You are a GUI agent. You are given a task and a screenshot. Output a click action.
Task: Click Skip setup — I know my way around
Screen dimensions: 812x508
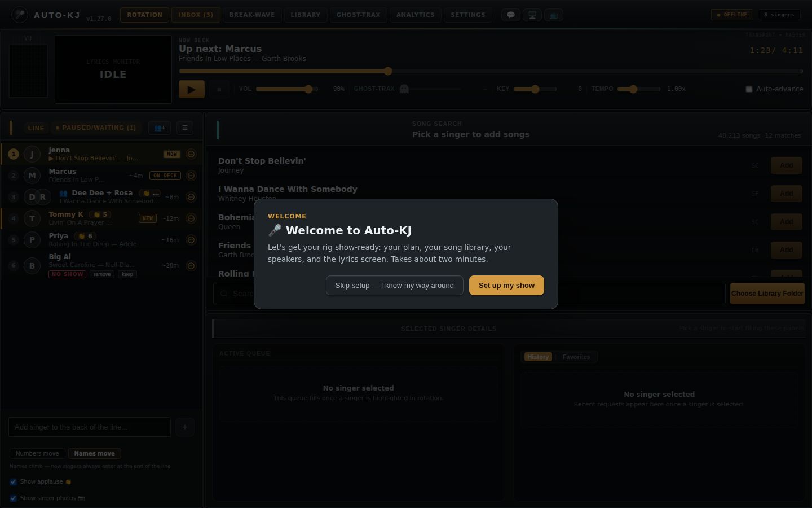click(x=395, y=286)
